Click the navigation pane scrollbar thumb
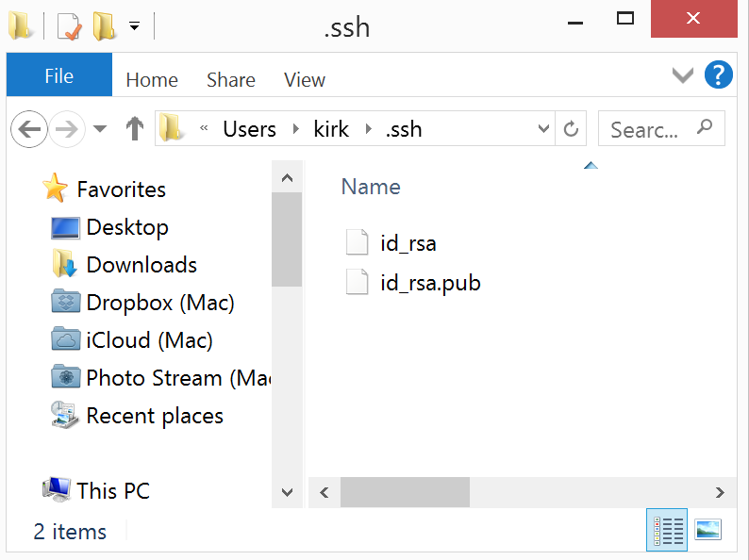Screen dimensions: 749x560 click(287, 239)
